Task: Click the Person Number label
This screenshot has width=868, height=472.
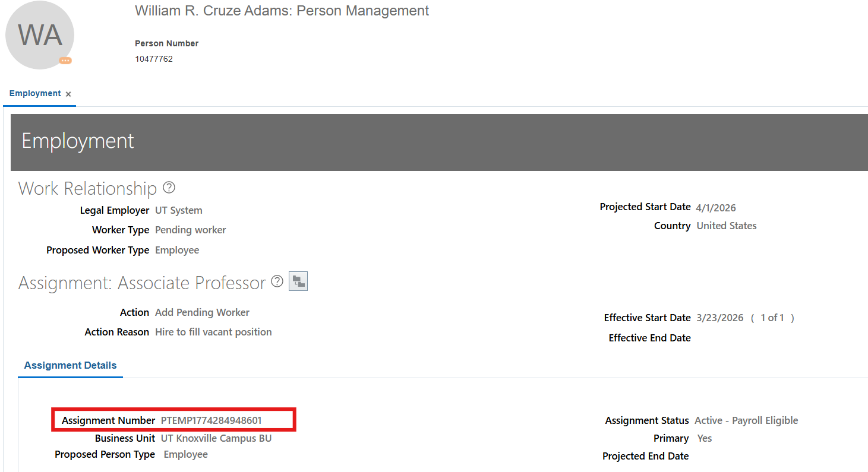Action: click(x=167, y=43)
